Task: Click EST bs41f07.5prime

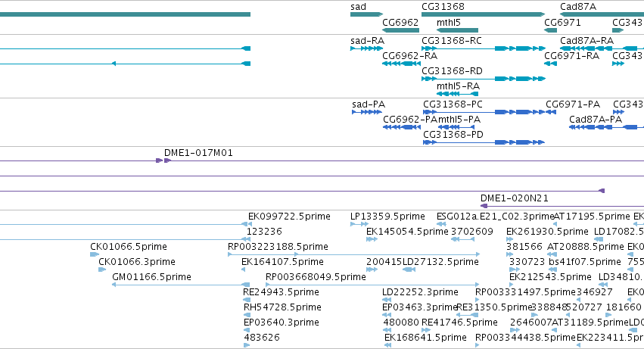Action: coord(585,262)
